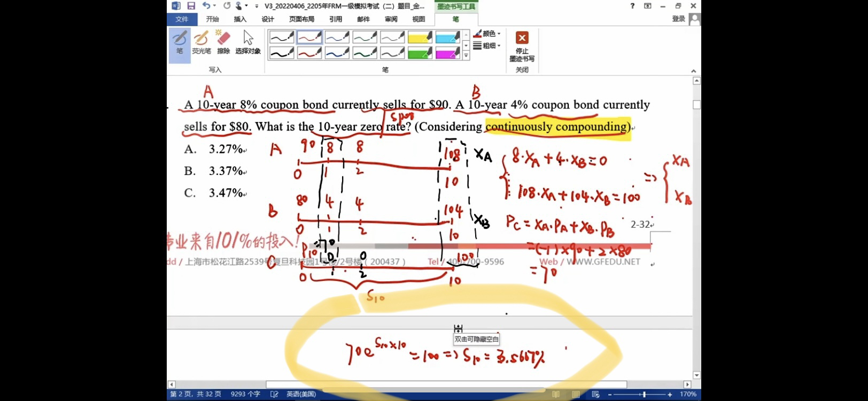Click the Word application icon

coord(176,6)
